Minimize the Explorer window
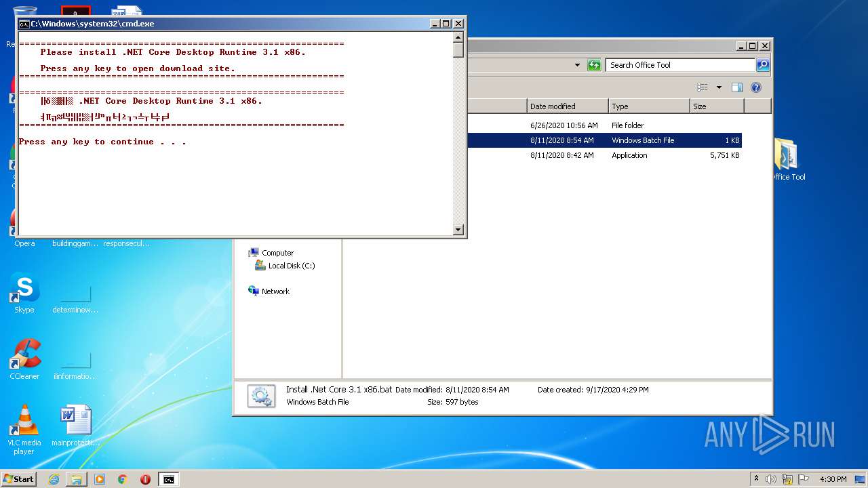This screenshot has height=488, width=868. 741,46
